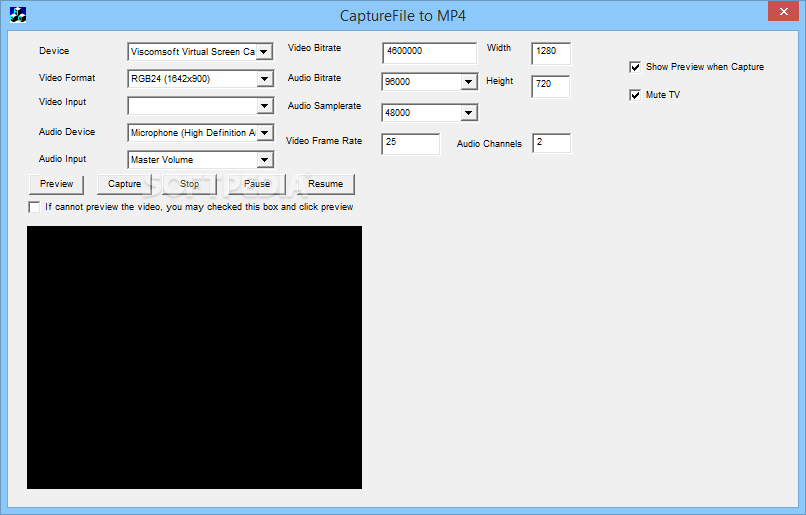
Task: Click the 'Video Format' label text
Action: 67,78
